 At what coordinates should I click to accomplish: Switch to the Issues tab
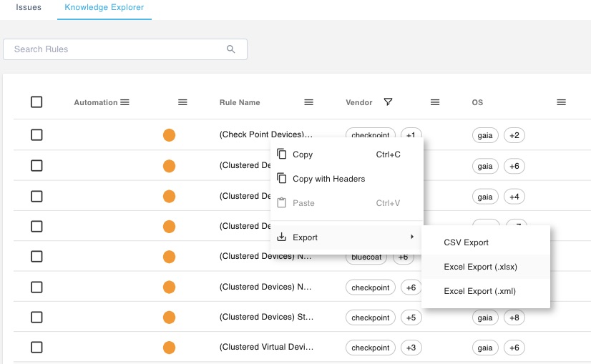[x=29, y=7]
